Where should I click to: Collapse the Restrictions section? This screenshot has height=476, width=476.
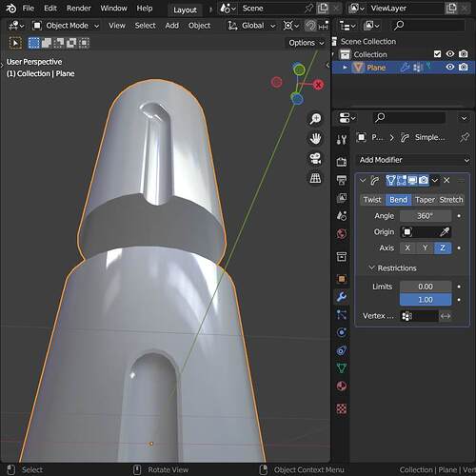(x=392, y=268)
